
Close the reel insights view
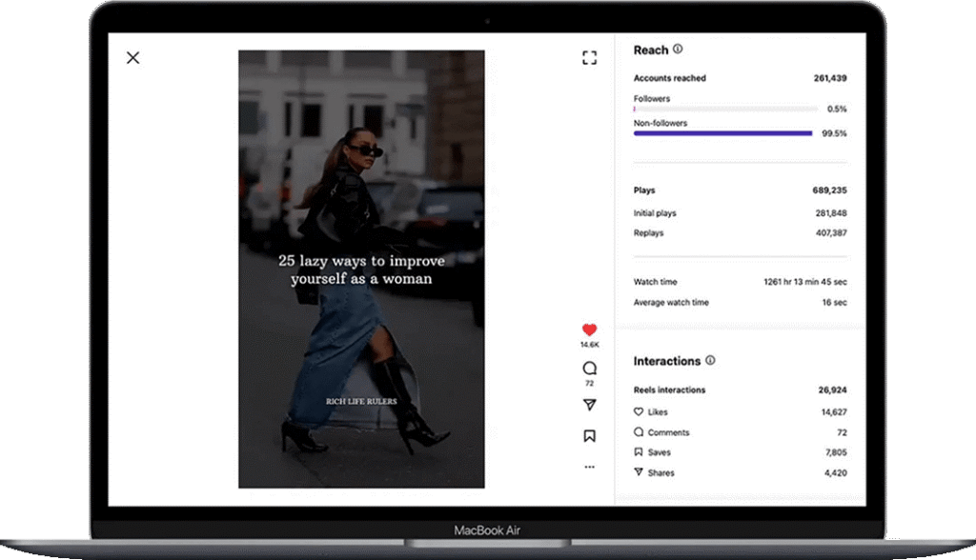pyautogui.click(x=132, y=58)
